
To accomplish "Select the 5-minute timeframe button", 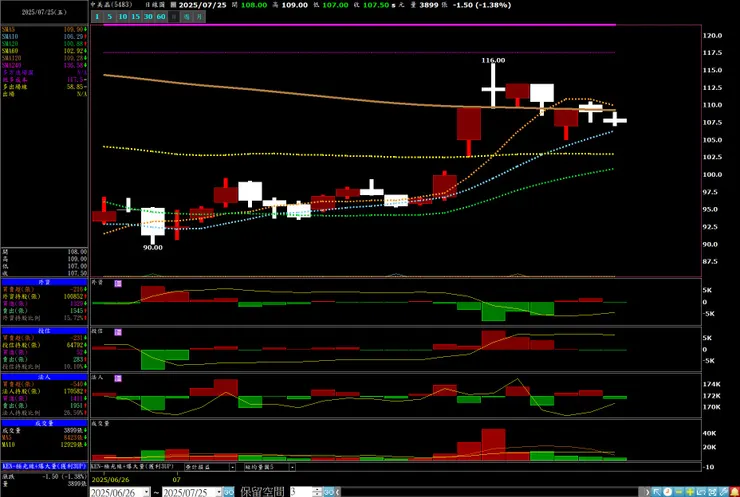I will pos(109,17).
